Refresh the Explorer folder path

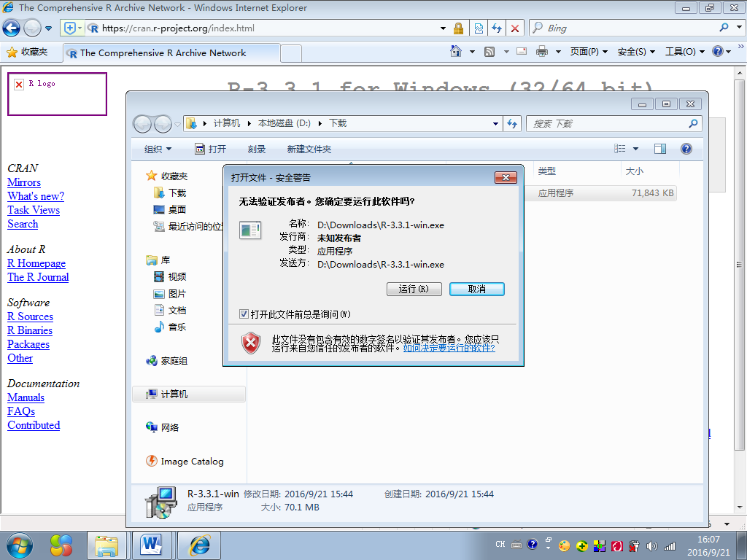coord(512,124)
